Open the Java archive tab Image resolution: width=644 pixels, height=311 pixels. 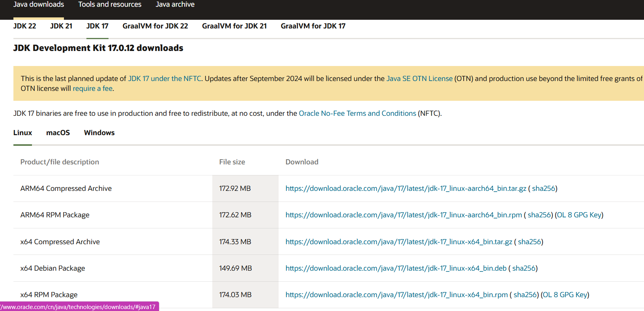[x=175, y=5]
